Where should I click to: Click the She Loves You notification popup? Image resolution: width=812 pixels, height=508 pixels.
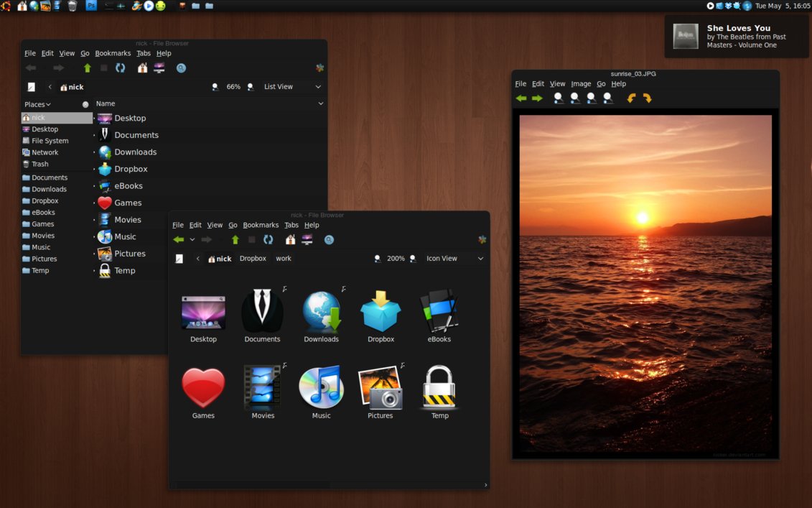coord(737,37)
